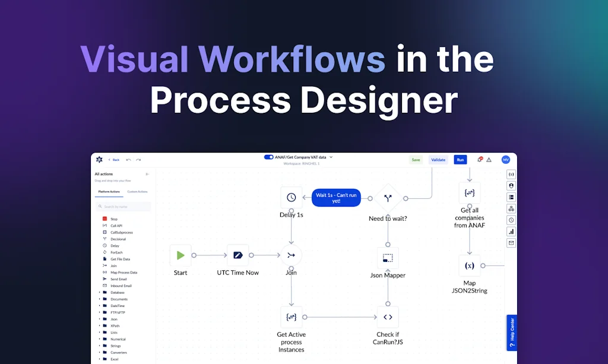Toggle the ANAF/Get Company VAT data switch
This screenshot has width=608, height=364.
click(269, 157)
